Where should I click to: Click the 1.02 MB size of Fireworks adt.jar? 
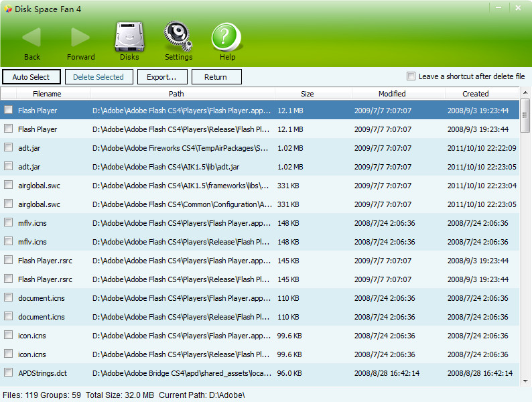pyautogui.click(x=290, y=148)
